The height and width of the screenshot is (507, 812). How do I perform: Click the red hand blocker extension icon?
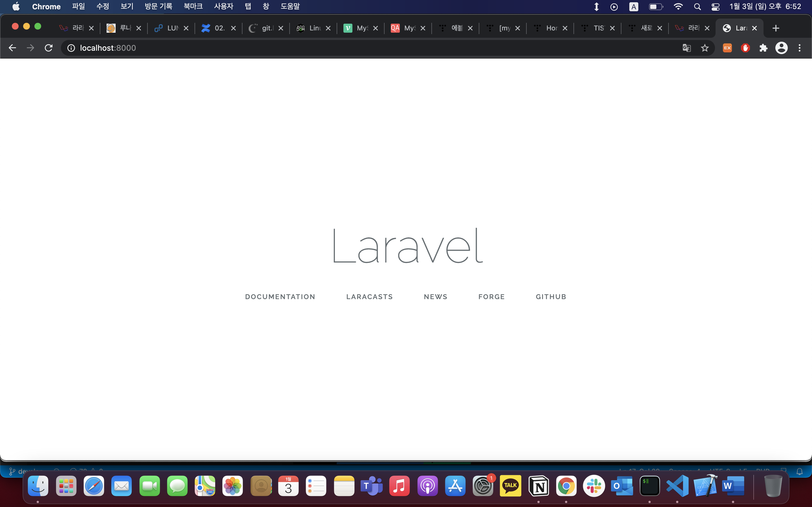point(745,48)
